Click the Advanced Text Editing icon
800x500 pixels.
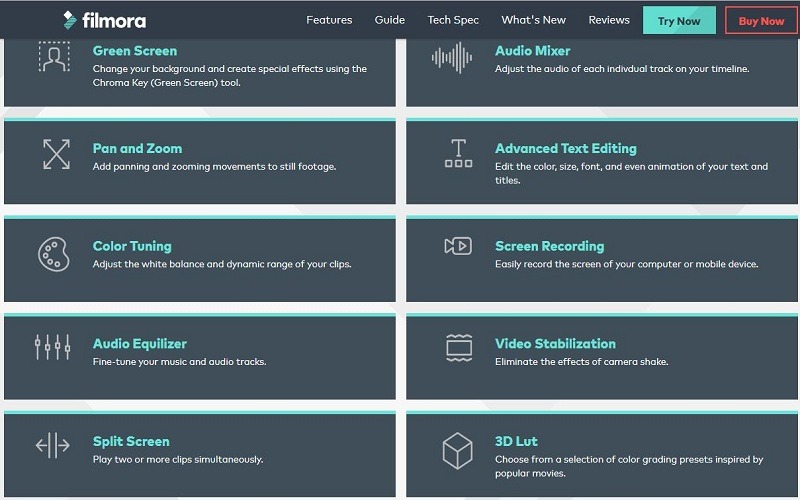point(458,153)
